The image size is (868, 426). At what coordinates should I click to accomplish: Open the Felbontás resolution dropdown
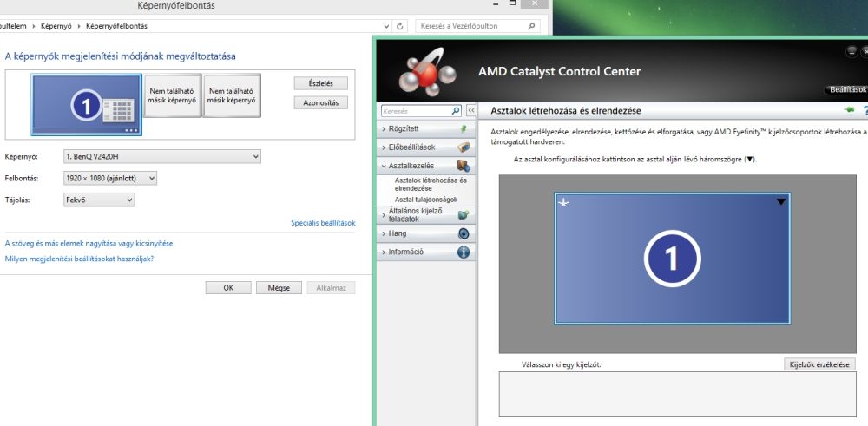point(110,178)
